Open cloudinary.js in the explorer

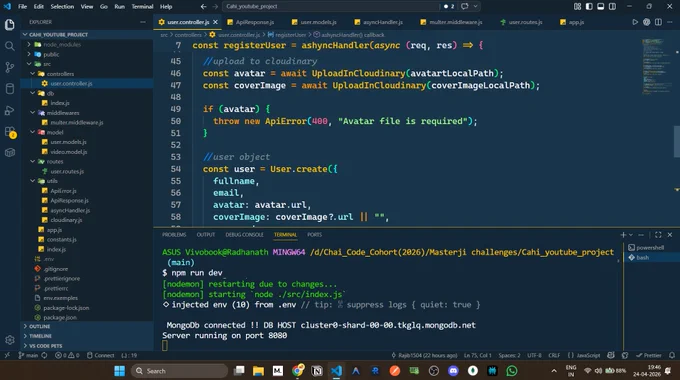click(x=66, y=220)
